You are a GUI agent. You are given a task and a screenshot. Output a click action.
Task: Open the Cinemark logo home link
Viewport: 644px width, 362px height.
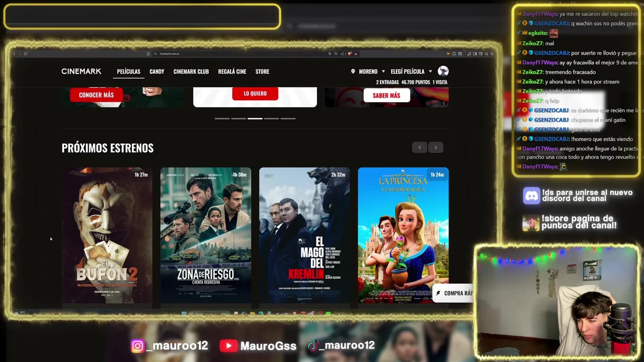(82, 71)
